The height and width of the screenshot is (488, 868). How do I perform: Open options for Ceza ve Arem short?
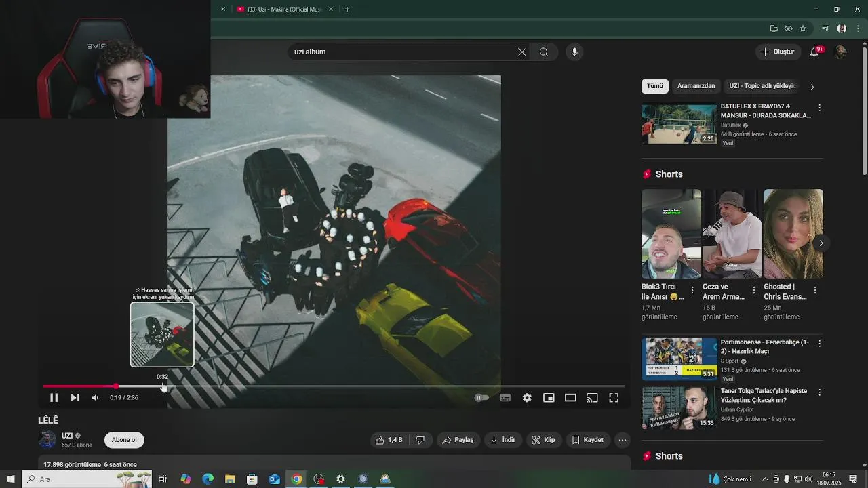point(753,290)
